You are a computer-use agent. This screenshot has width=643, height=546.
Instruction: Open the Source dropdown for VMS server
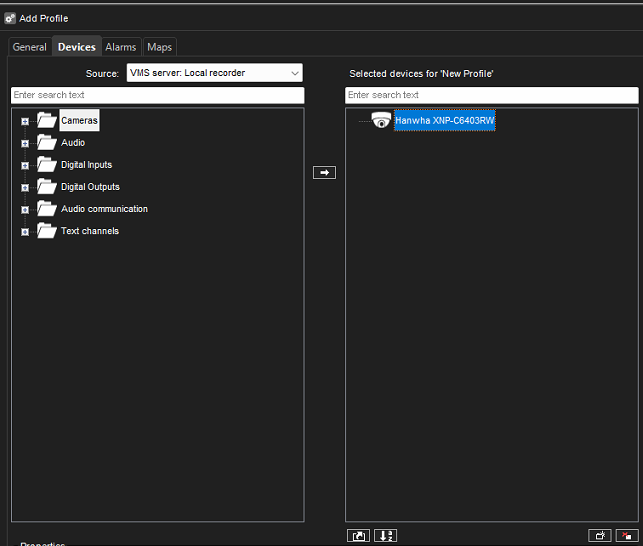click(x=214, y=73)
